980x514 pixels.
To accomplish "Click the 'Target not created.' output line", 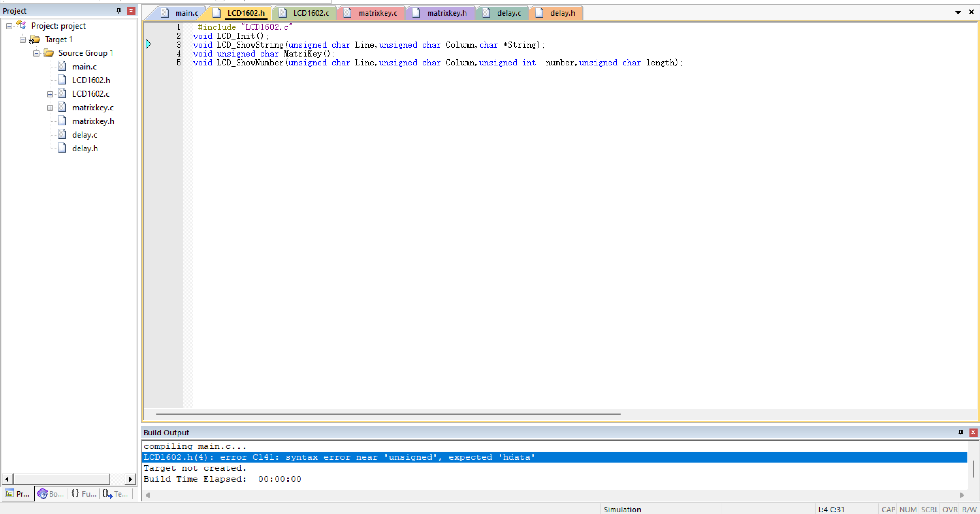I will click(x=195, y=468).
